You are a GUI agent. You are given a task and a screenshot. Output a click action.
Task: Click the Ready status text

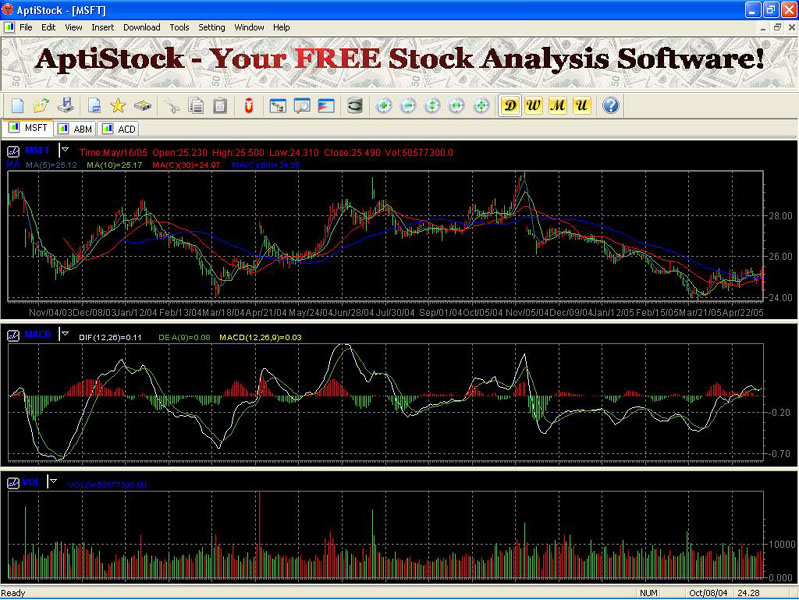click(13, 593)
